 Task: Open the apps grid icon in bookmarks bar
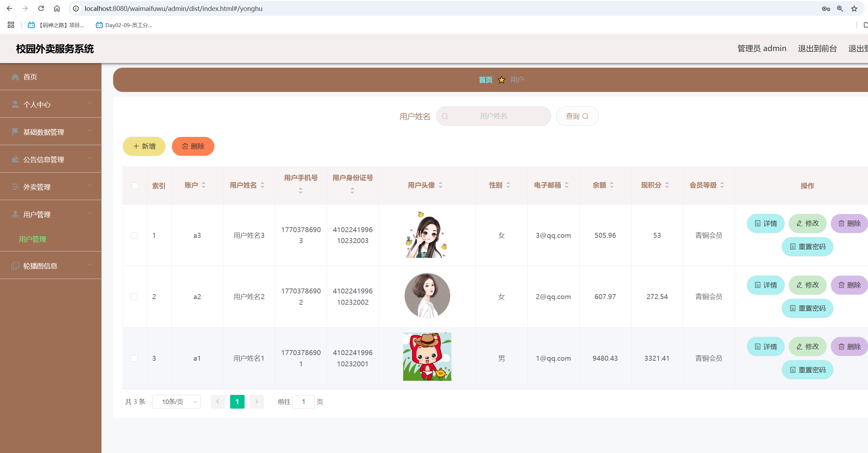(11, 25)
